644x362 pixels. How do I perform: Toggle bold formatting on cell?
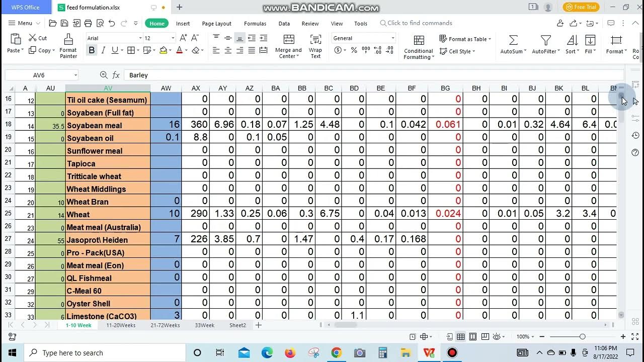92,51
